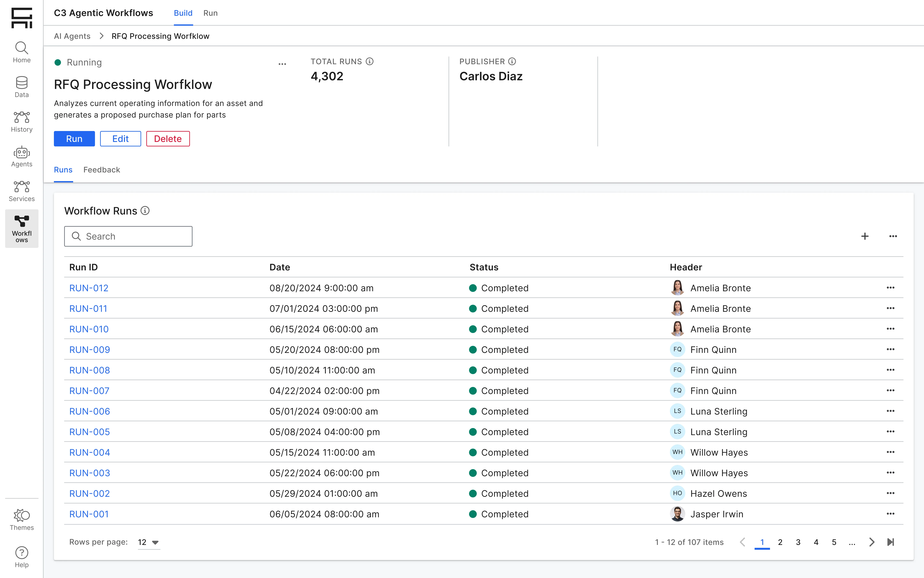
Task: Click the AI Agents breadcrumb
Action: click(72, 36)
